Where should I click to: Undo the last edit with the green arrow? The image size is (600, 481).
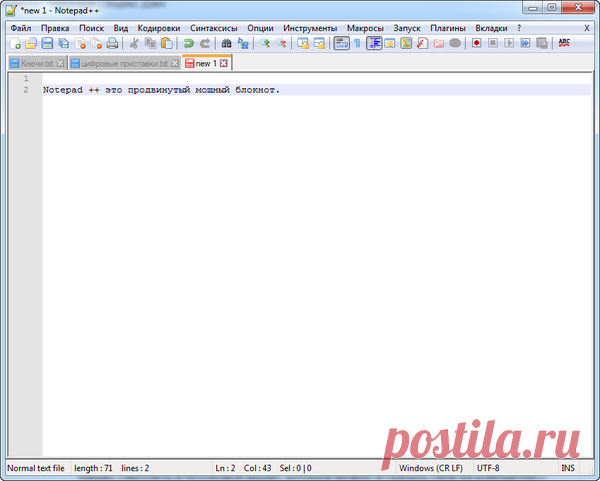(x=188, y=43)
